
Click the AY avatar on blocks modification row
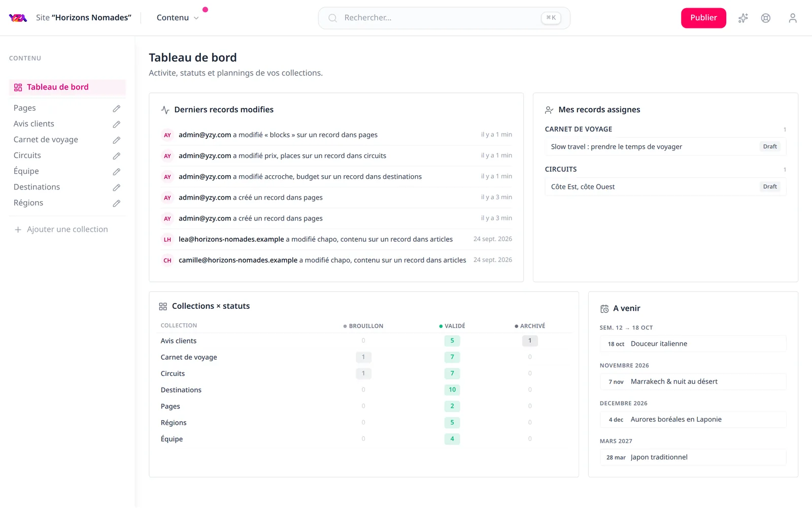coord(167,135)
